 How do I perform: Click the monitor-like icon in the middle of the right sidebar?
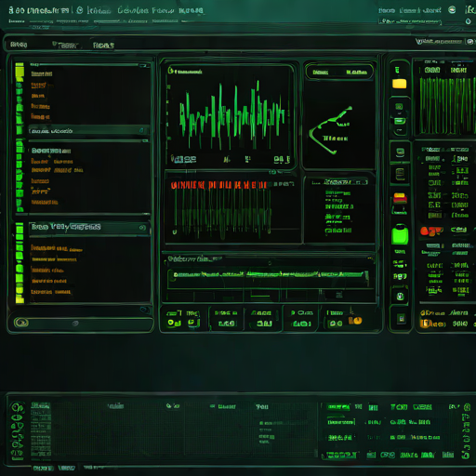point(400,152)
